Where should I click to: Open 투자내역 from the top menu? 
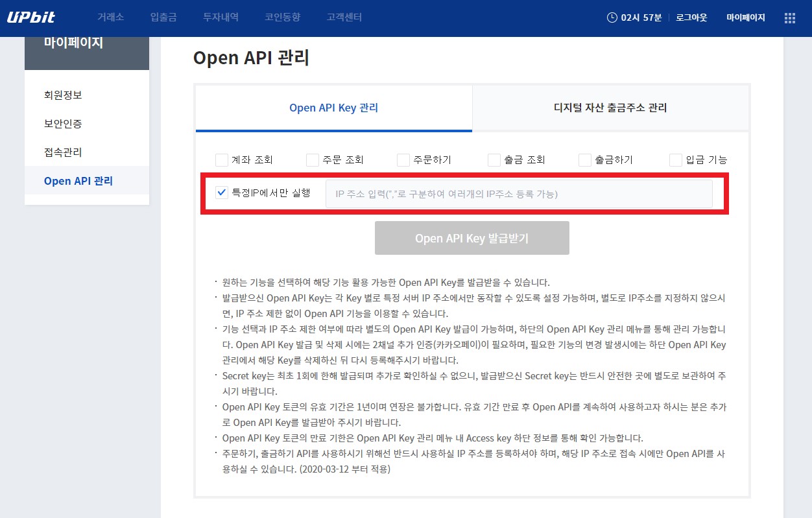pos(221,18)
